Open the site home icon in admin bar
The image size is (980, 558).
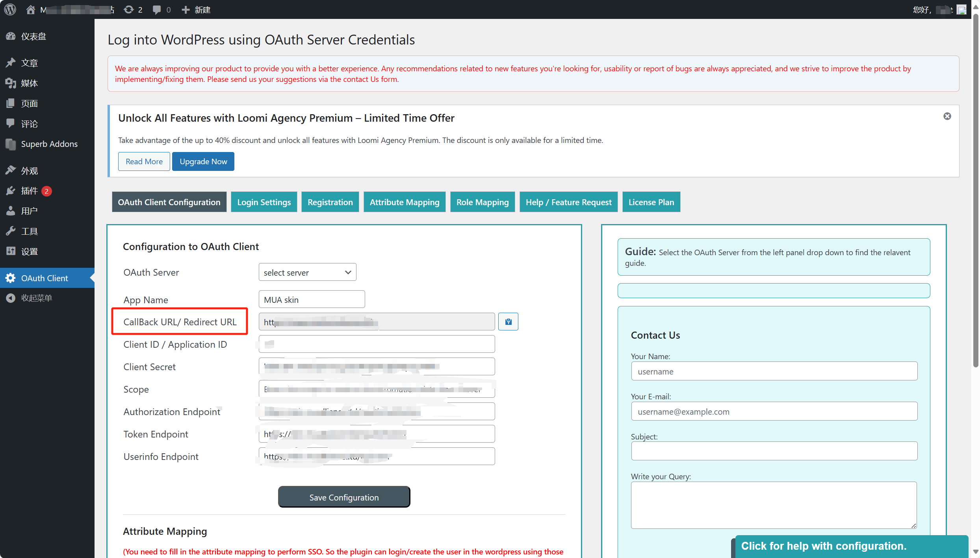click(x=30, y=9)
